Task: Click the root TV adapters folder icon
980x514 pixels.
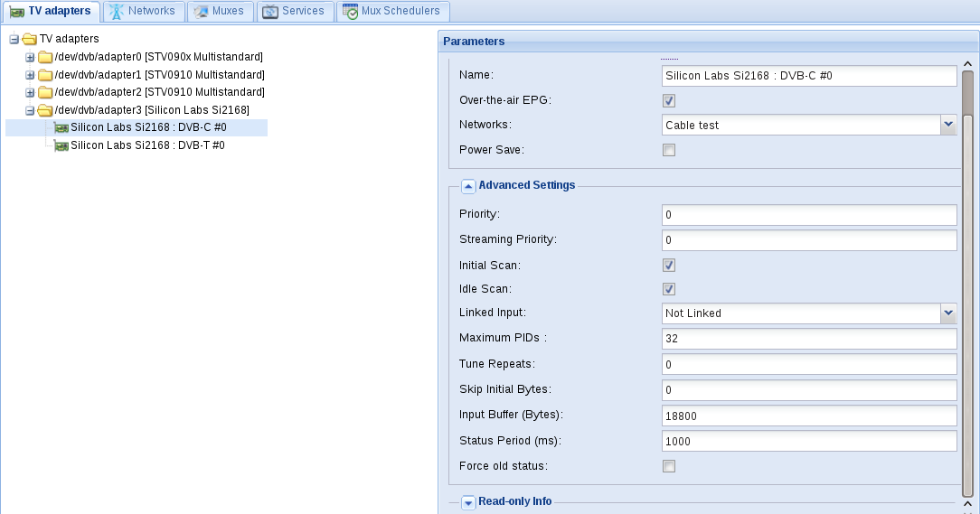Action: click(29, 40)
